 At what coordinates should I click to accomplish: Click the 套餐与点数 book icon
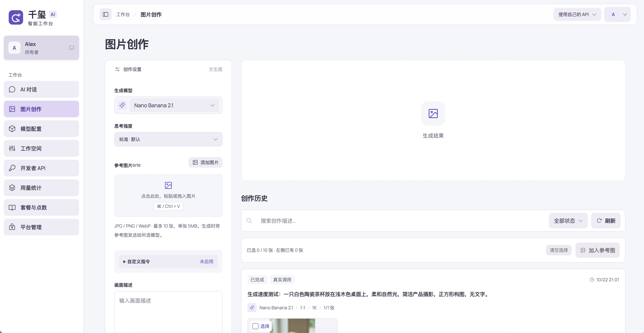click(12, 208)
